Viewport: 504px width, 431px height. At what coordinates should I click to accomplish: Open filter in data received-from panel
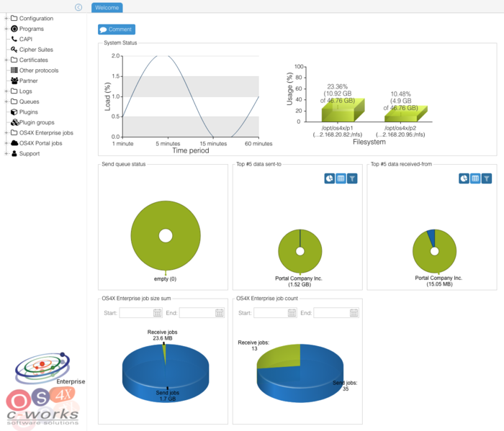[x=487, y=178]
